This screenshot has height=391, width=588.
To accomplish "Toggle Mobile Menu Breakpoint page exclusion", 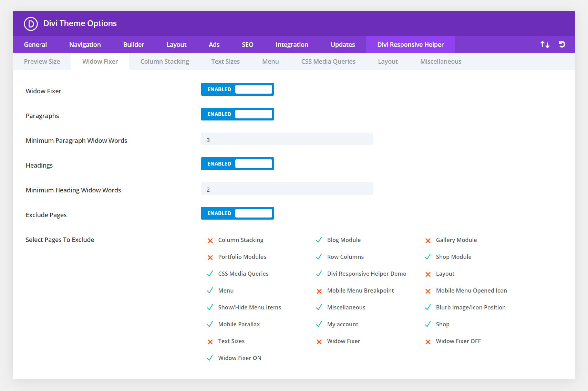I will [319, 291].
